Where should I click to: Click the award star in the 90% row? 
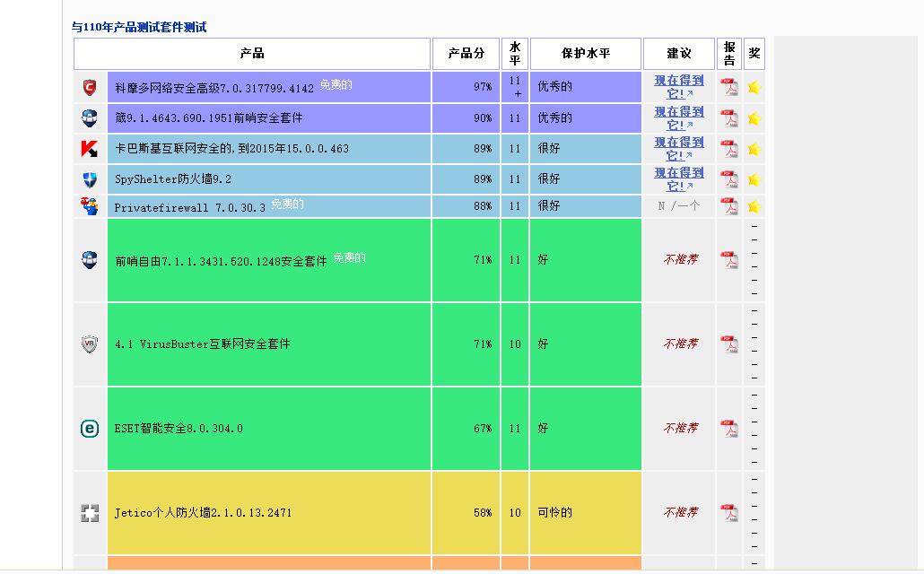[754, 118]
